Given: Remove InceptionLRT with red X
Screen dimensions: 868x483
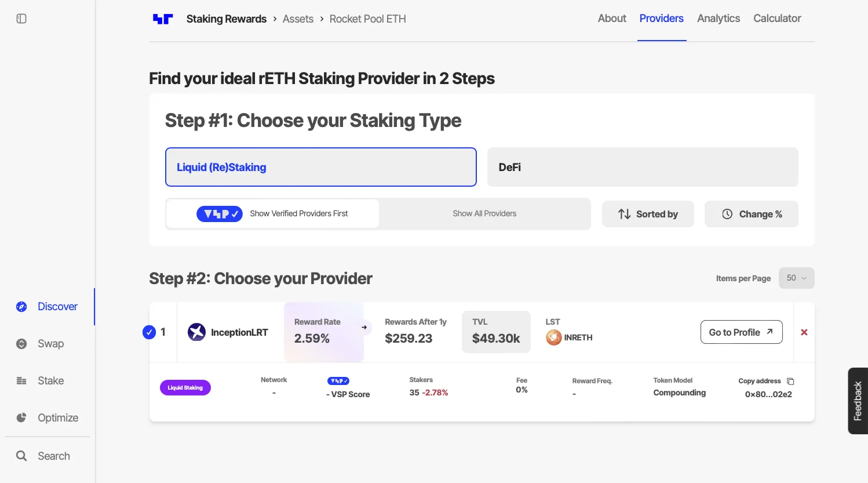Looking at the screenshot, I should tap(804, 332).
